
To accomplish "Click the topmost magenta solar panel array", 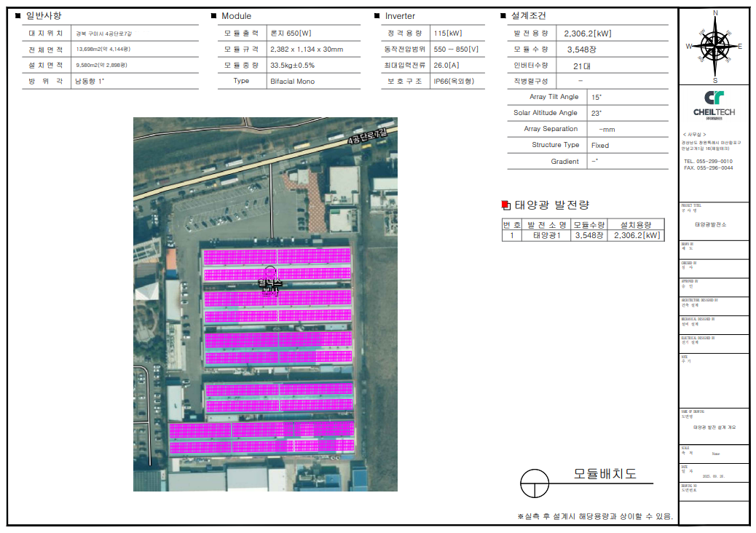I will coord(277,256).
